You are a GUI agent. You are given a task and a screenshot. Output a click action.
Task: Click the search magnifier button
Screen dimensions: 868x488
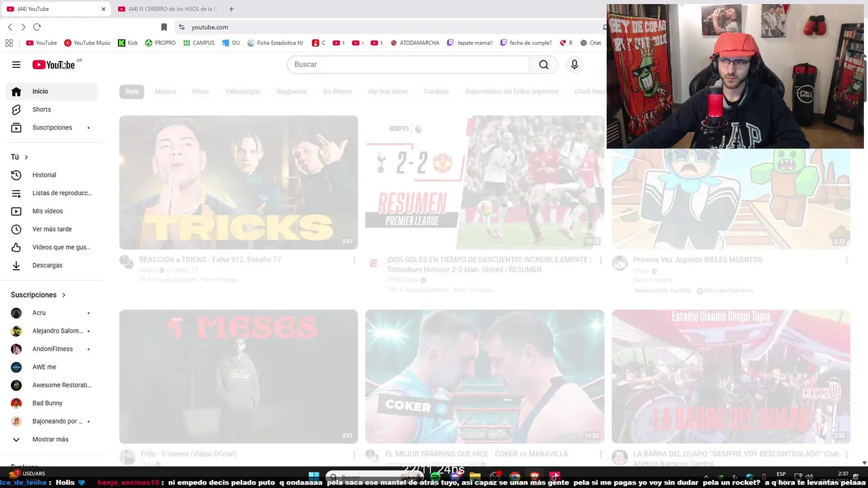click(544, 64)
